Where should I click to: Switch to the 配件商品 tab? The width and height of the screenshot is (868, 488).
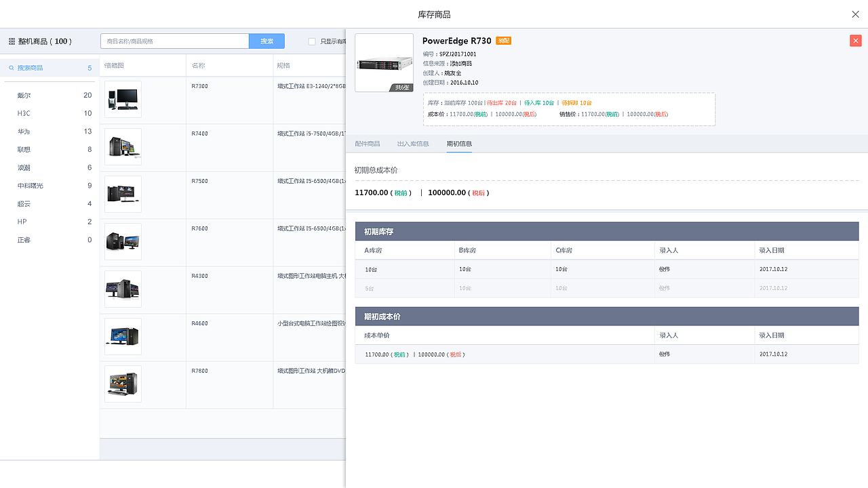tap(368, 144)
